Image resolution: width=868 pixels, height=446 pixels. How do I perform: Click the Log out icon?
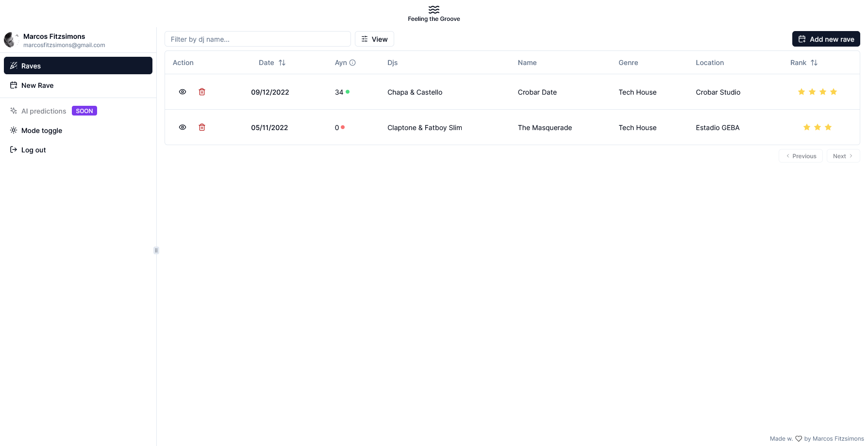click(x=14, y=150)
